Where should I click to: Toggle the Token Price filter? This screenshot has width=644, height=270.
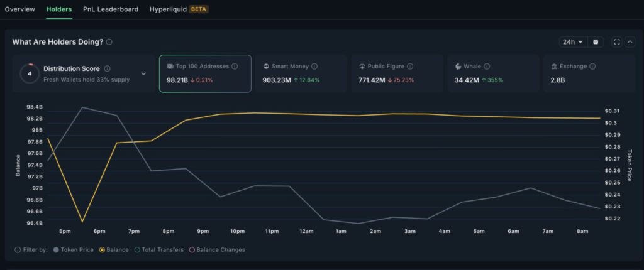(x=74, y=250)
